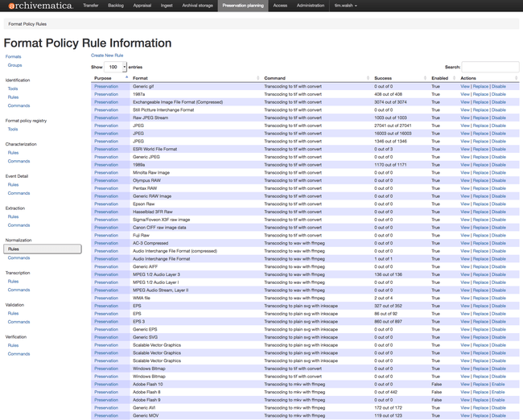Image resolution: width=523 pixels, height=420 pixels.
Task: Open Normalization Commands in sidebar
Action: [19, 258]
